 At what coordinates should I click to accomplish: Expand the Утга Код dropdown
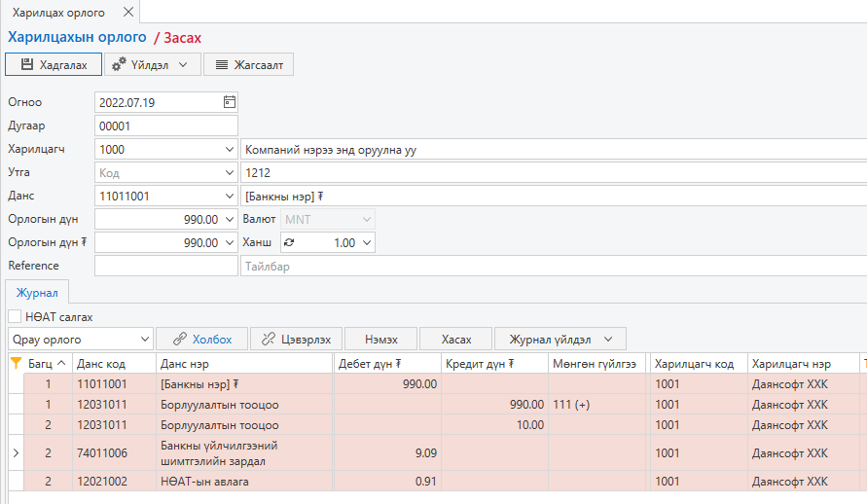click(230, 172)
